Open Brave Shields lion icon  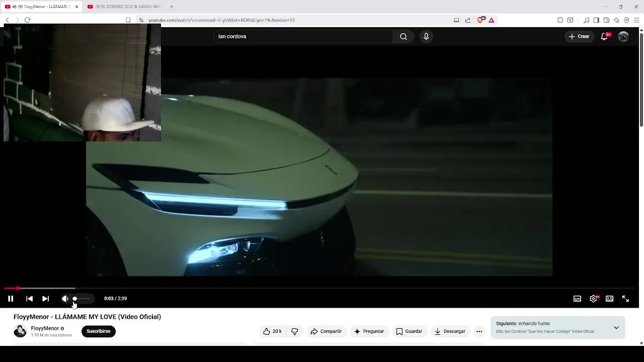click(480, 20)
